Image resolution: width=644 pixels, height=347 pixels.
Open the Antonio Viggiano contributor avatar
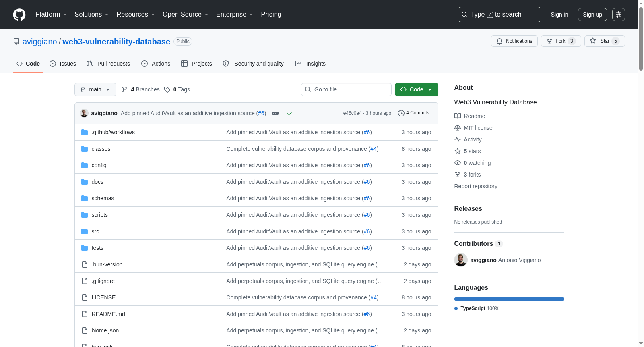point(461,260)
